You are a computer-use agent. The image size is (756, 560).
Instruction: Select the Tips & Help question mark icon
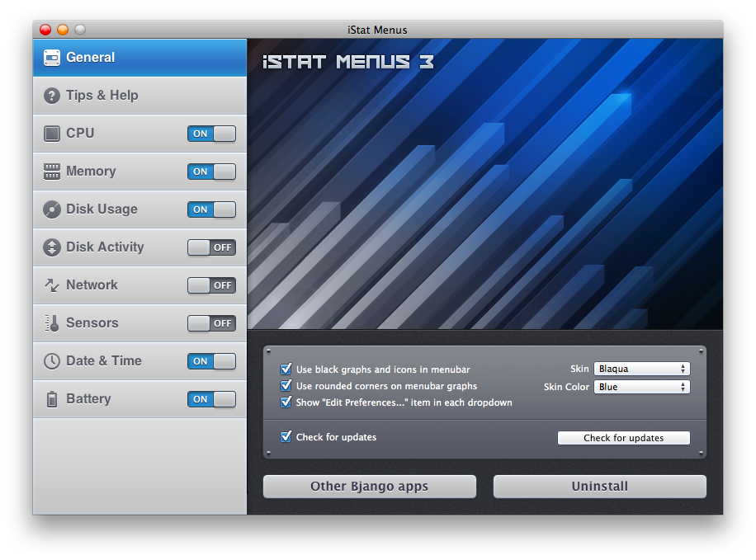point(51,95)
